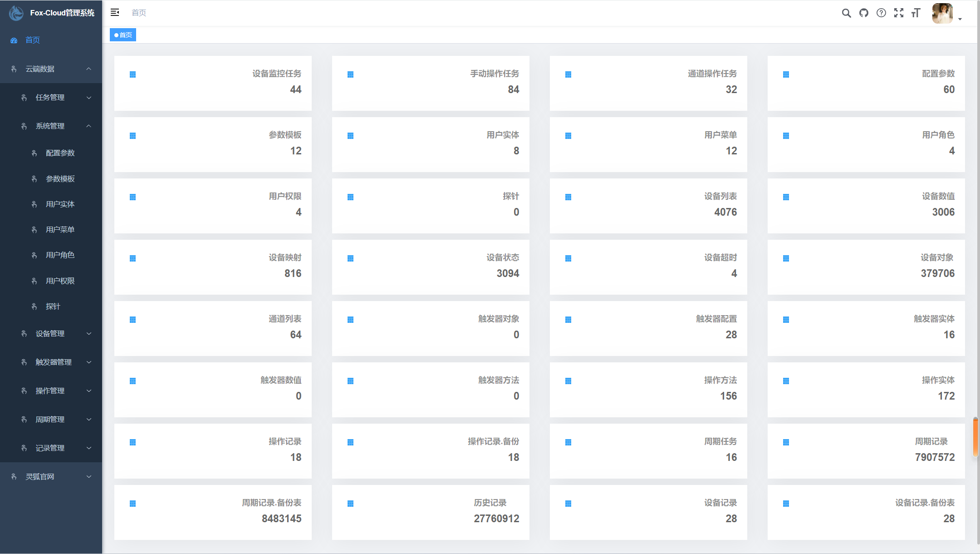Viewport: 980px width, 554px height.
Task: Click the 操作记录.备份 card label
Action: click(494, 441)
